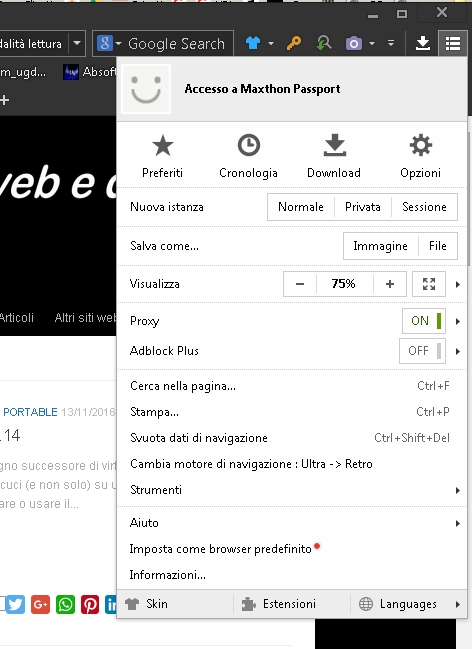Open Cronologia clock icon
The width and height of the screenshot is (472, 649).
click(248, 145)
